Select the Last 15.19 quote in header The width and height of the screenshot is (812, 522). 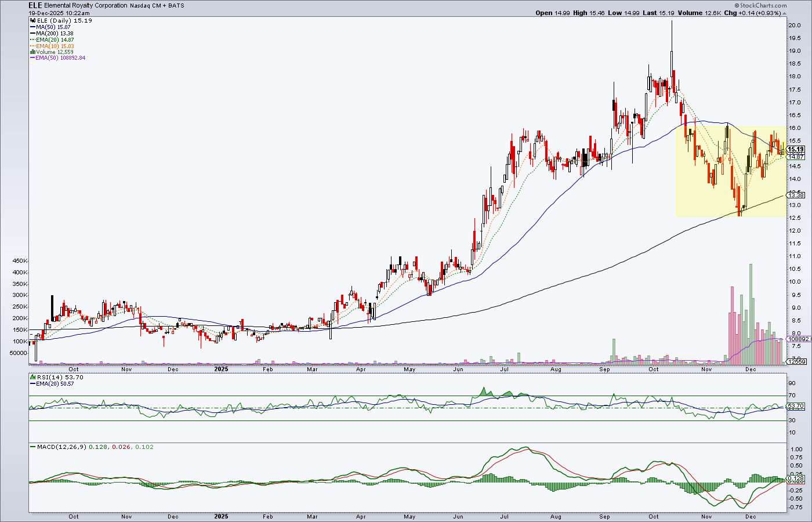[658, 13]
